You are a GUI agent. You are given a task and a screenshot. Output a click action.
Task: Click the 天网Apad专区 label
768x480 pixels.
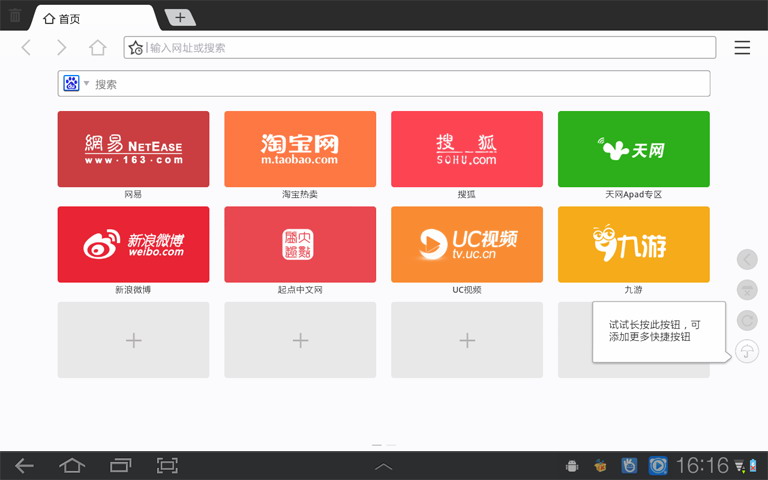(634, 194)
